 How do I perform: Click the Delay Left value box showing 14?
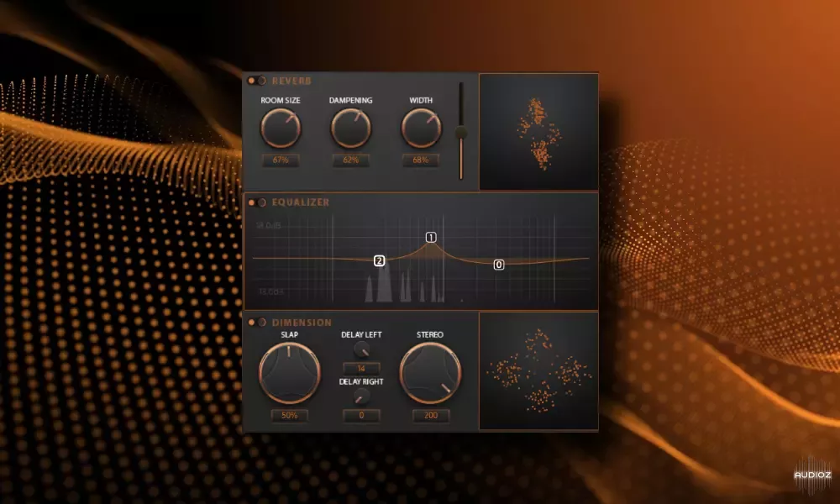click(362, 367)
